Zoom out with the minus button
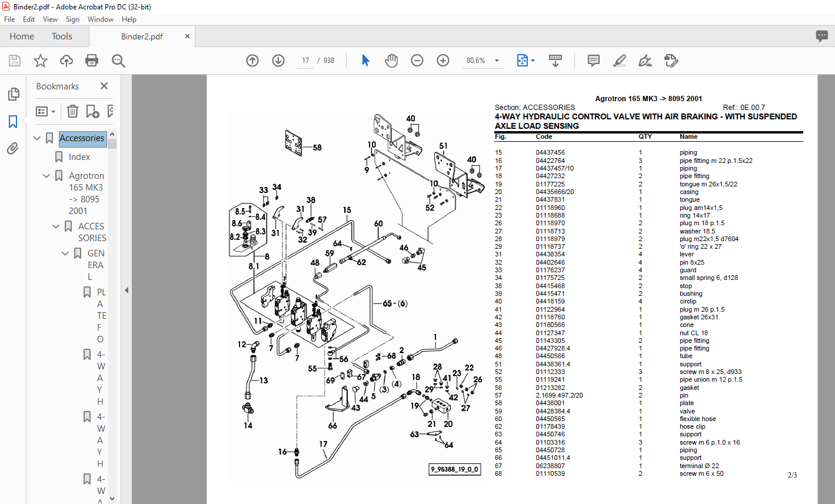The width and height of the screenshot is (835, 504). click(x=417, y=61)
